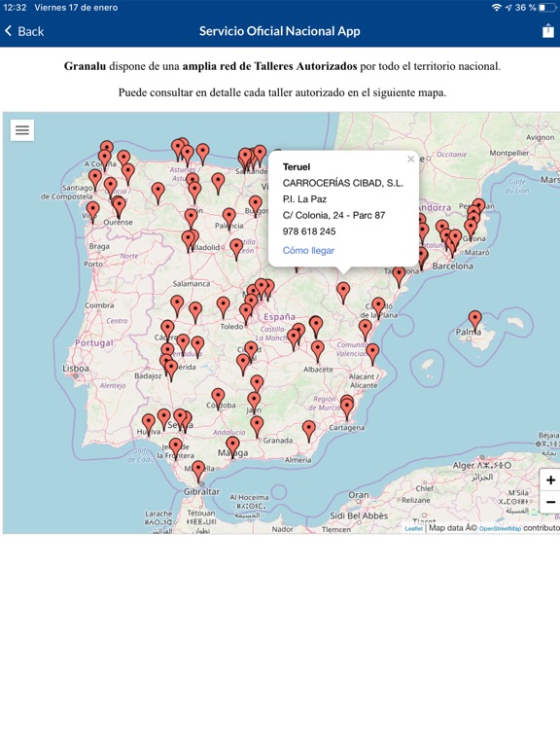This screenshot has width=560, height=747.
Task: Tap 'Servicio Oficial Nacional App' header title
Action: tap(280, 31)
